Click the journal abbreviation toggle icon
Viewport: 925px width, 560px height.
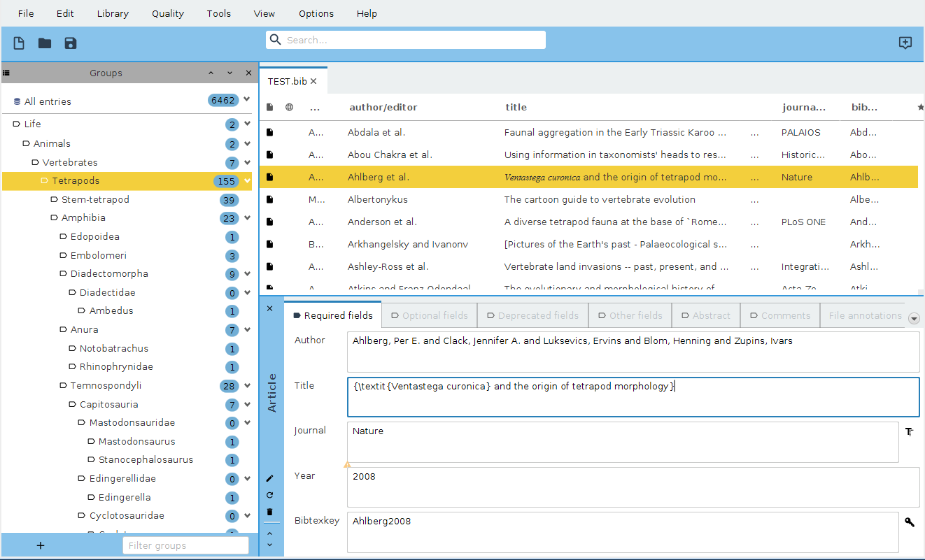[x=909, y=432]
